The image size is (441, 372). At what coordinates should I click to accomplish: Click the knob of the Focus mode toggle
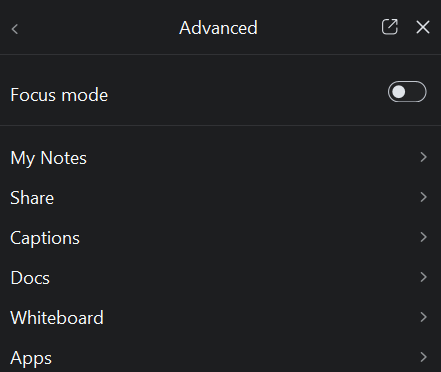click(399, 92)
